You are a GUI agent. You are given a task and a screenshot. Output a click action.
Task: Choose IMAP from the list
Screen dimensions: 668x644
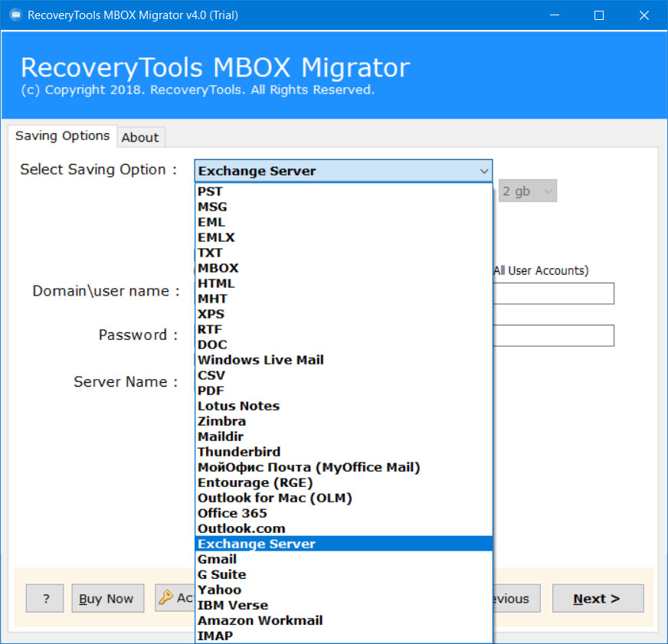343,636
